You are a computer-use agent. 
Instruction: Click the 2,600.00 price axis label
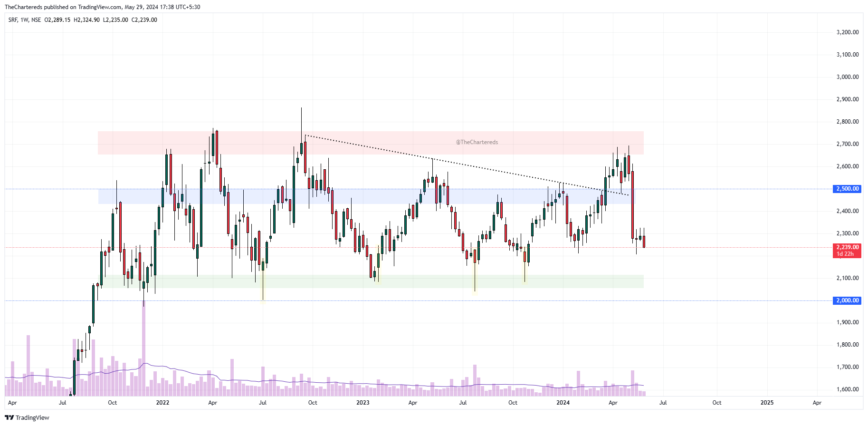[847, 166]
